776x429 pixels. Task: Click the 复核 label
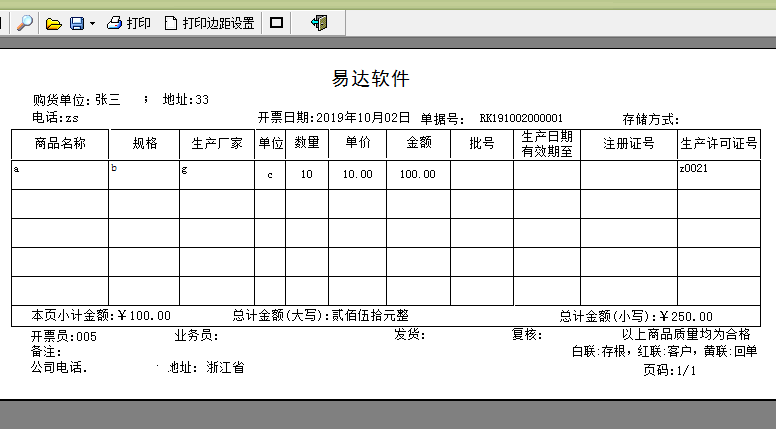(x=527, y=334)
